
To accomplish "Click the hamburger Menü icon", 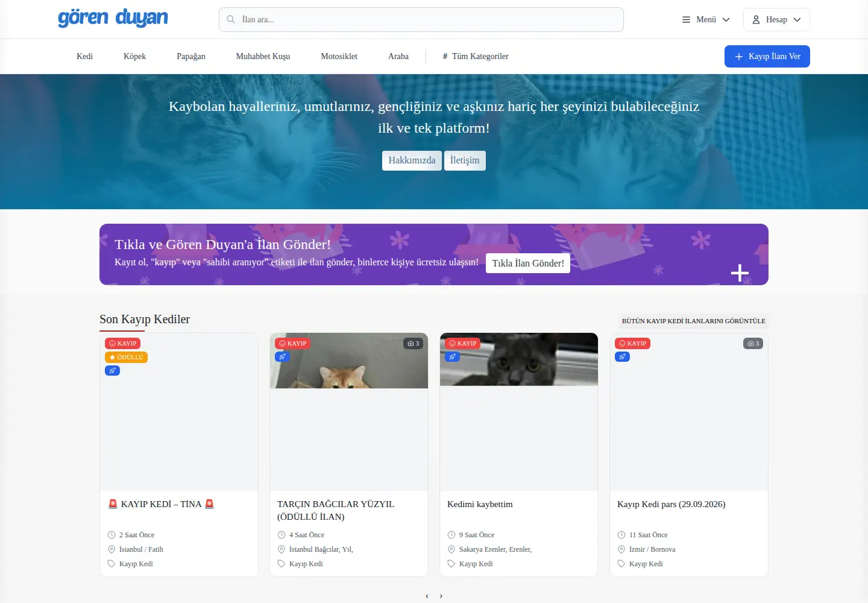I will [x=686, y=19].
